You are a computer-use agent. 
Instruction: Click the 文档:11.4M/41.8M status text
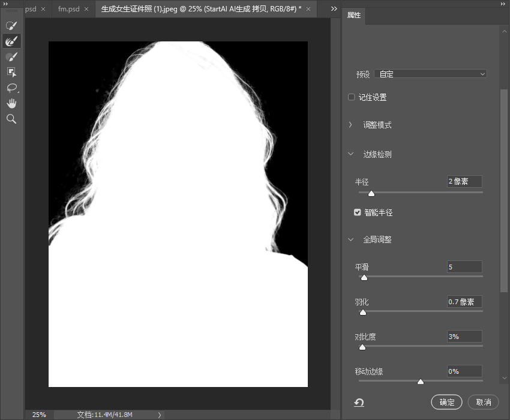pyautogui.click(x=105, y=415)
